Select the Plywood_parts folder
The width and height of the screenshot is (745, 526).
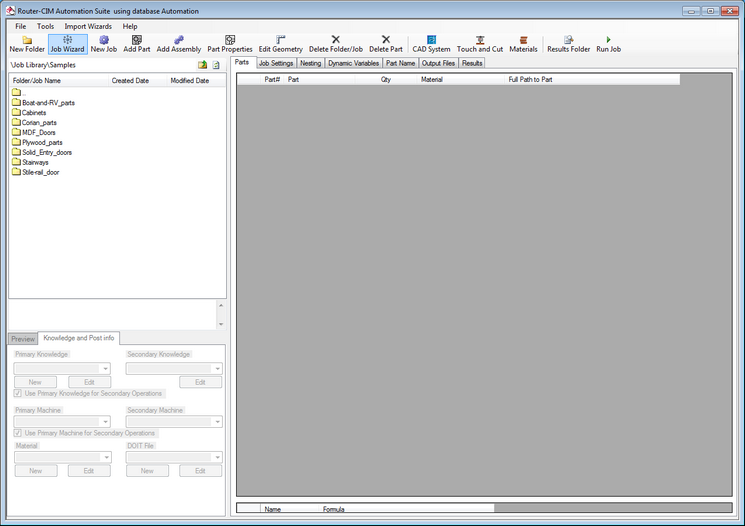coord(38,143)
